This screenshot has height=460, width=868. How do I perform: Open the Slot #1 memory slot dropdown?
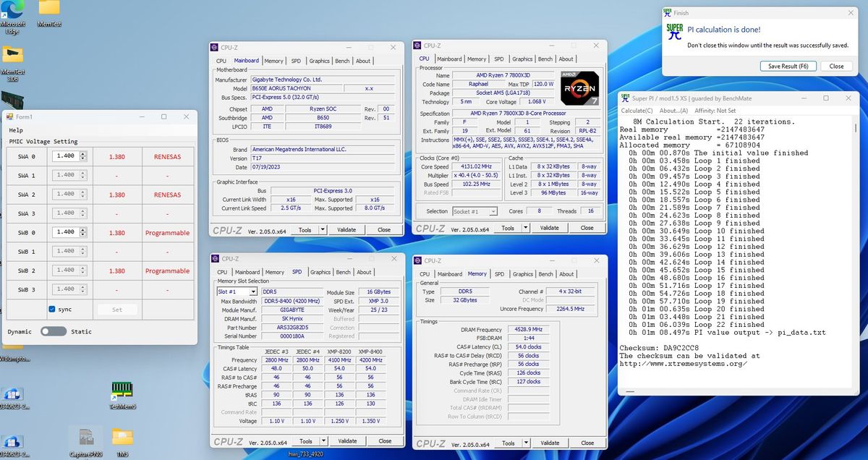(252, 291)
